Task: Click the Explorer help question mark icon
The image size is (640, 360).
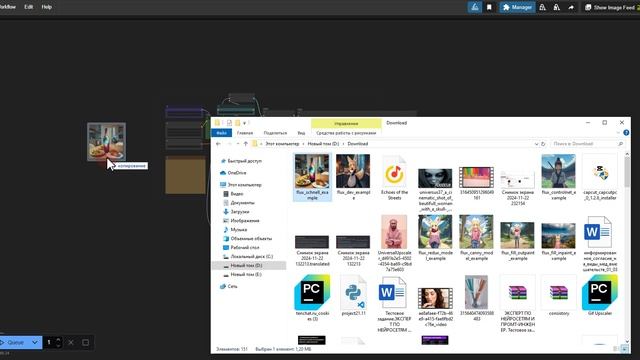Action: coord(626,133)
